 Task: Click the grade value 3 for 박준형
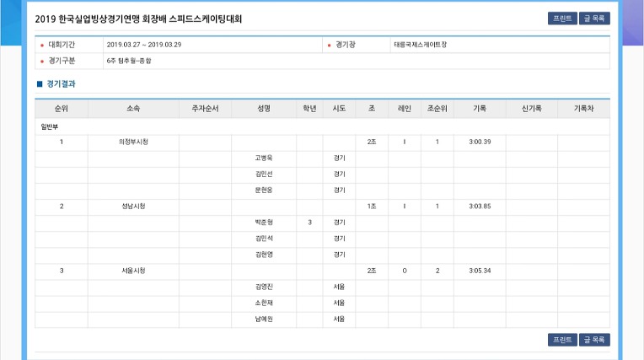click(x=309, y=223)
